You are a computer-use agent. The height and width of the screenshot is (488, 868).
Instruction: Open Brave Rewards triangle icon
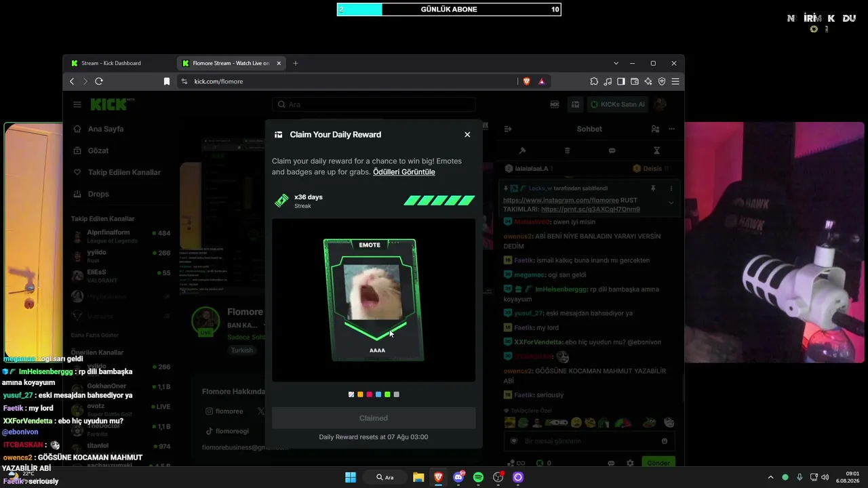[x=541, y=81]
